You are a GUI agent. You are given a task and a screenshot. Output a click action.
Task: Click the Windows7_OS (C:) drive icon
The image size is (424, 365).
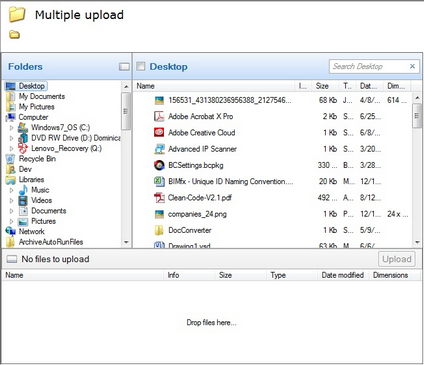tap(23, 127)
